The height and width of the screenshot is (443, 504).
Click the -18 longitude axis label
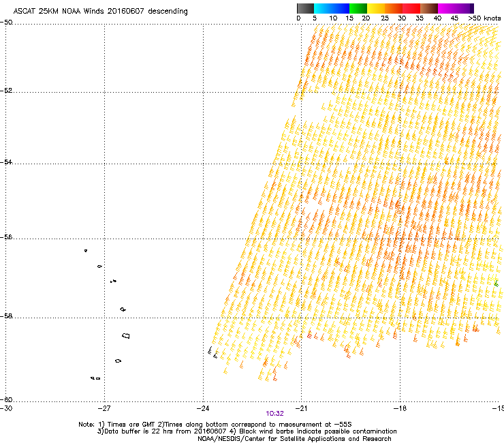400,408
